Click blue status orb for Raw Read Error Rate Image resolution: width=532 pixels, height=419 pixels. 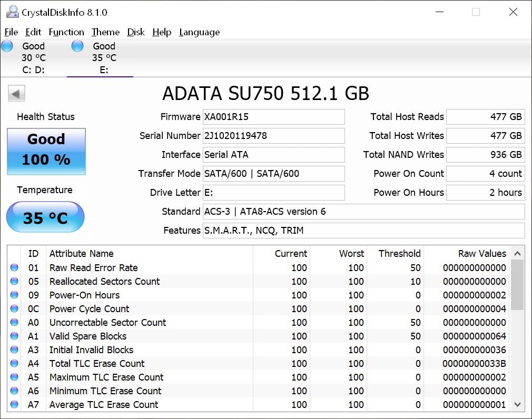point(14,268)
